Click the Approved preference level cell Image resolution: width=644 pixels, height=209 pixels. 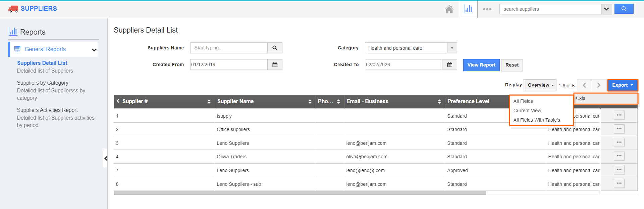457,170
